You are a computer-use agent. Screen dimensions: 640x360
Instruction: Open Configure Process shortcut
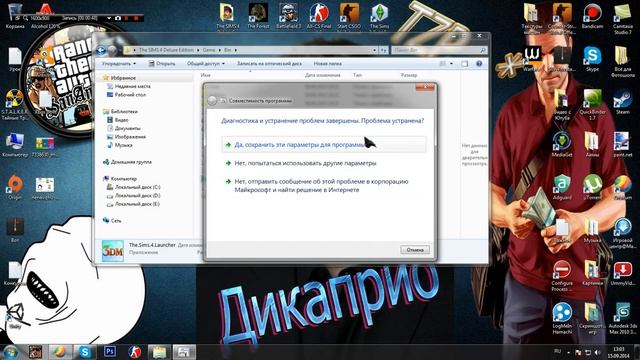[x=562, y=276]
